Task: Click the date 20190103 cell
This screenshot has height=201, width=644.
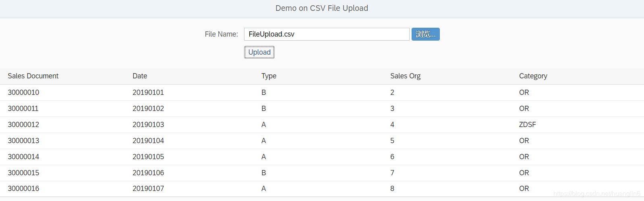Action: [148, 125]
